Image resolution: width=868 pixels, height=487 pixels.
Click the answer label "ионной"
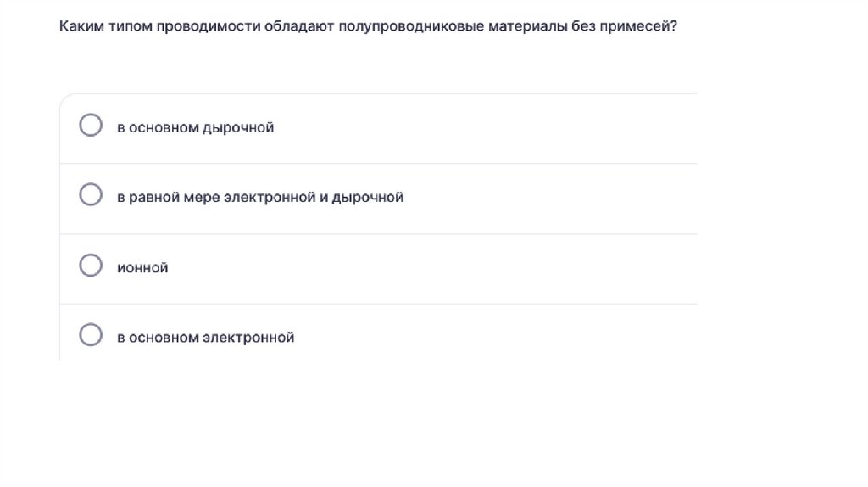click(x=142, y=268)
